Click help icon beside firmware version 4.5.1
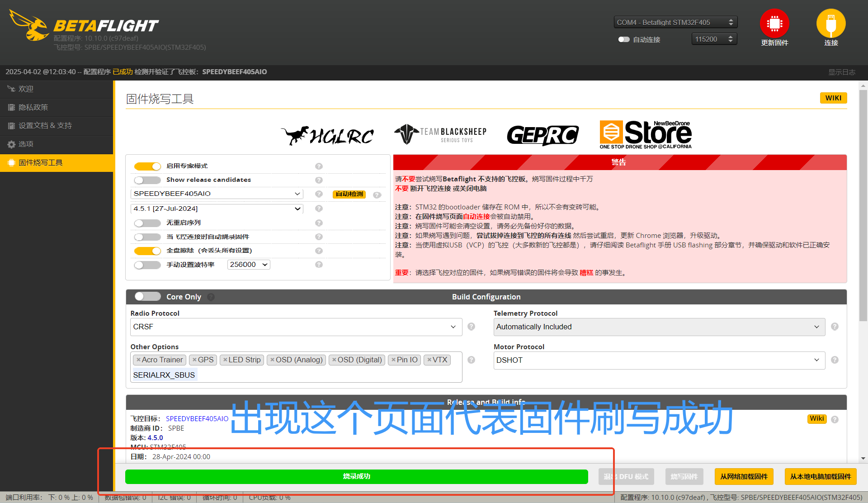This screenshot has width=868, height=503. point(319,209)
